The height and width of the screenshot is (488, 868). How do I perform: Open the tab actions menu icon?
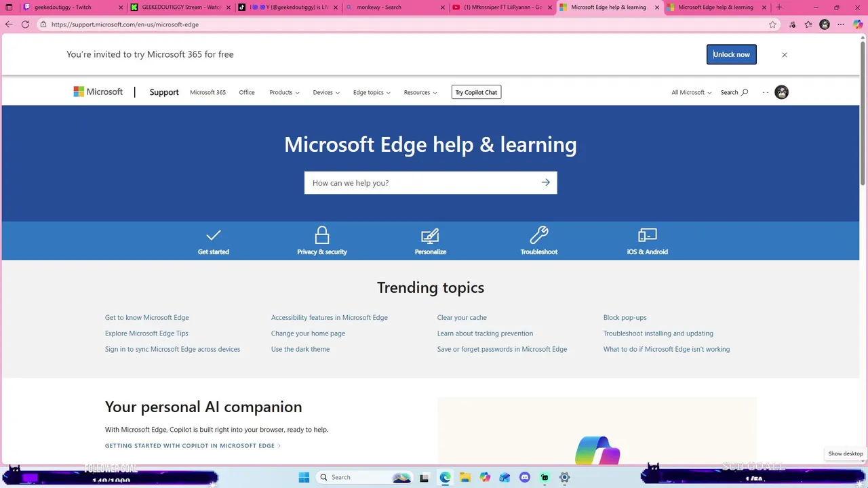(x=9, y=7)
